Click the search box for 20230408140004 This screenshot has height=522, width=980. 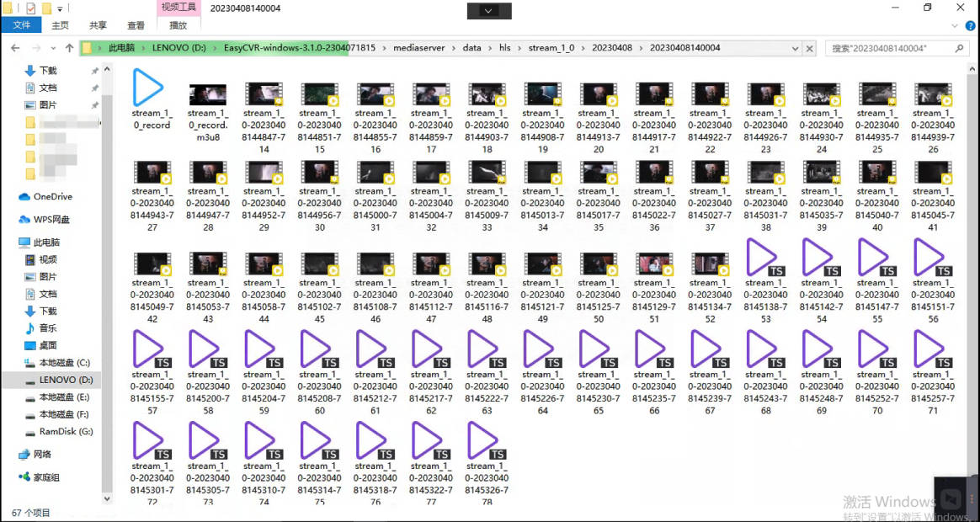click(x=891, y=48)
